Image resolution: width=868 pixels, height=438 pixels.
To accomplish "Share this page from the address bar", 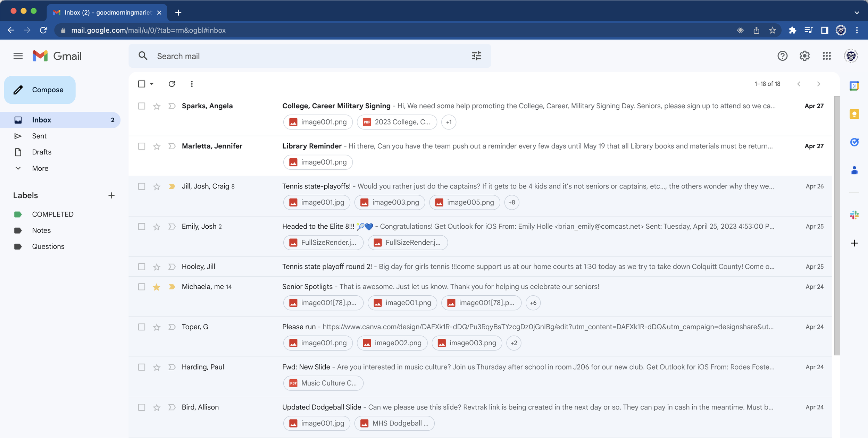I will 756,30.
